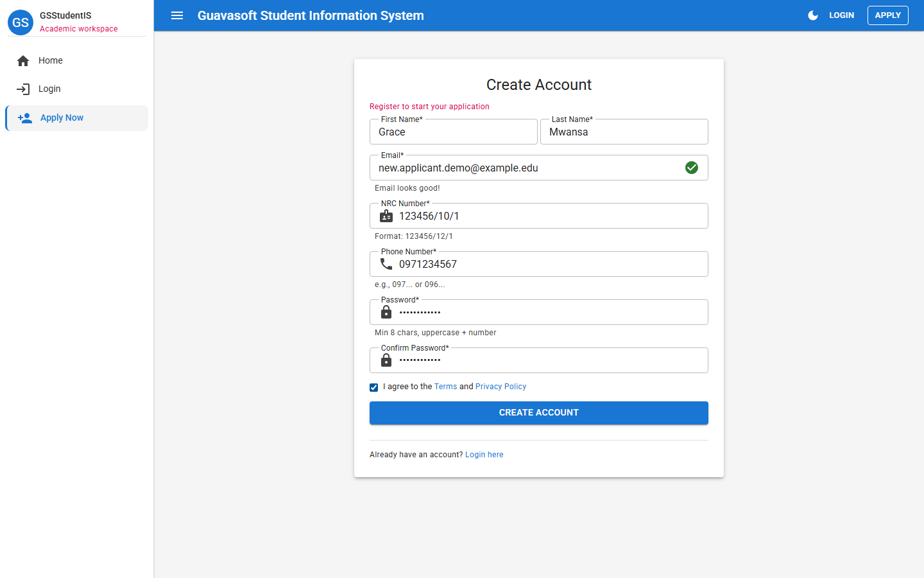Click the Guavasoft Student Information System title
Screen dimensions: 924x578
[x=311, y=15]
